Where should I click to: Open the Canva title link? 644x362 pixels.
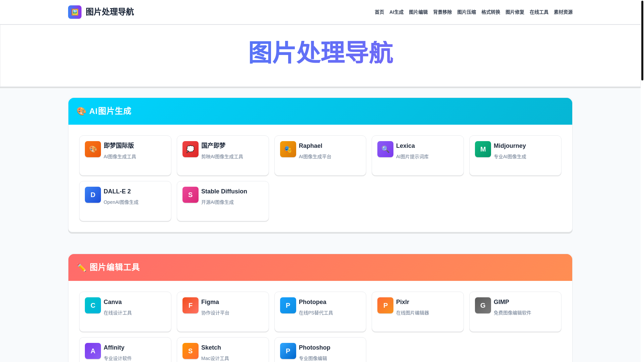(113, 302)
